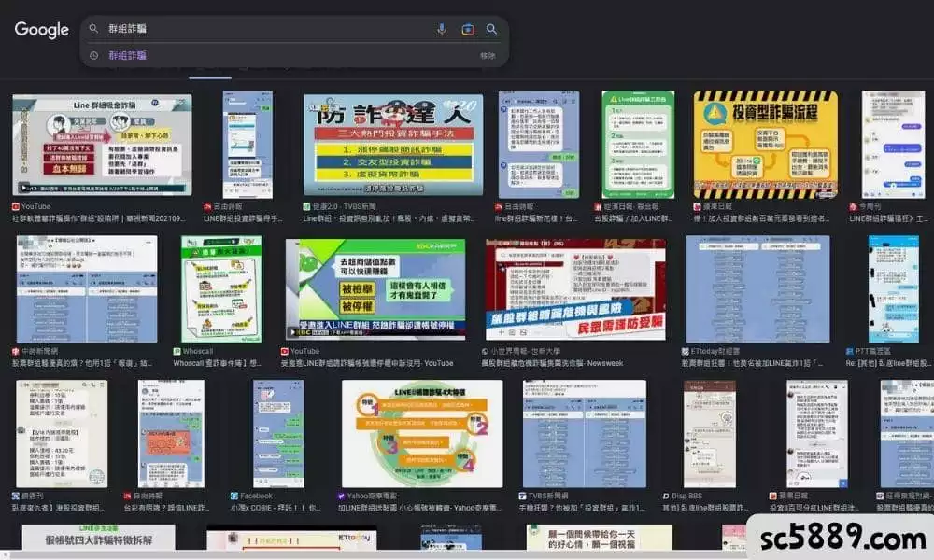Image resolution: width=934 pixels, height=560 pixels.
Task: Open the yellow 投資型詐騙流程 infographic thumbnail
Action: click(766, 145)
